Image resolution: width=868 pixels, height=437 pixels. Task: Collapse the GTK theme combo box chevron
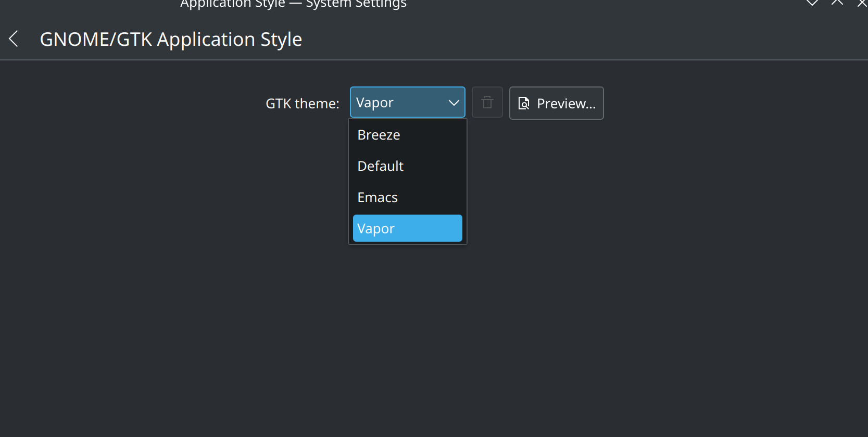pos(454,103)
